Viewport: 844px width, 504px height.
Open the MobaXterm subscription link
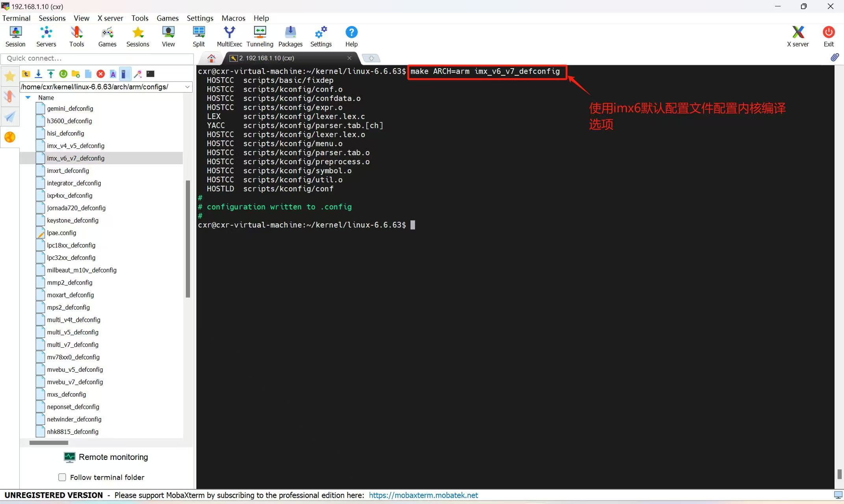click(x=423, y=495)
